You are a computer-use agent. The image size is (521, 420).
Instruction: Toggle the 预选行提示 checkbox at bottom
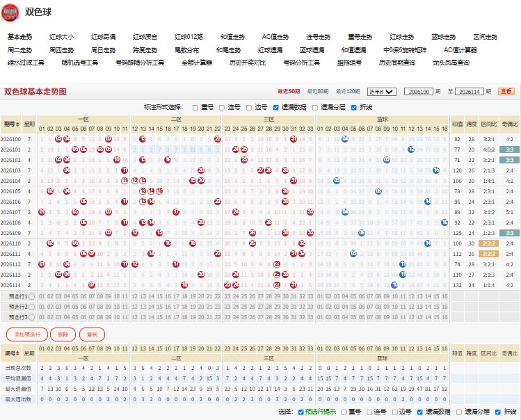point(300,412)
